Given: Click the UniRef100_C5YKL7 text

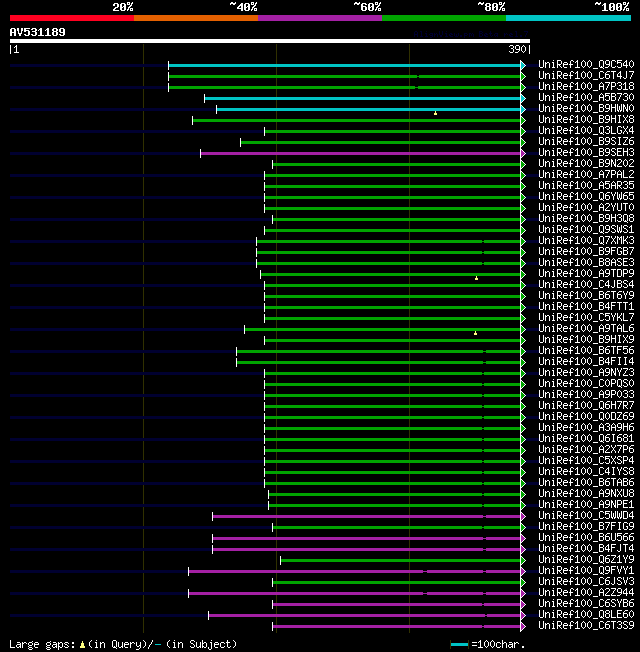Looking at the screenshot, I should click(586, 318).
